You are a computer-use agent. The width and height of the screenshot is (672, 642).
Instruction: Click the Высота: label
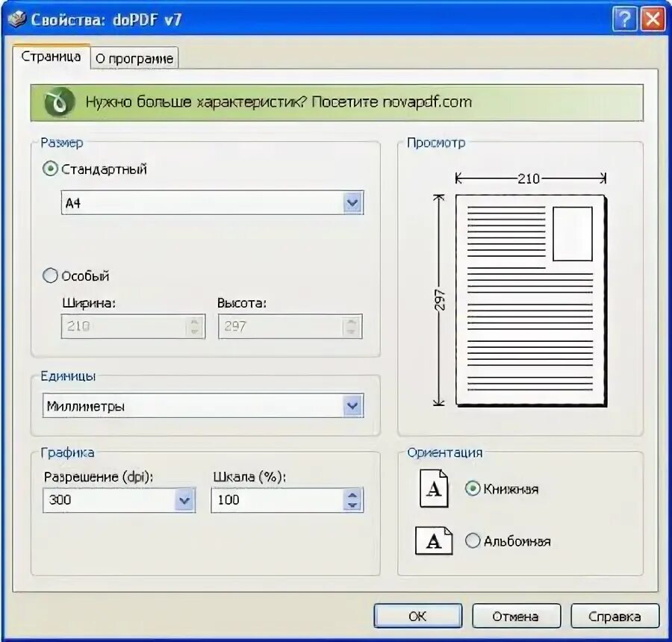[242, 303]
